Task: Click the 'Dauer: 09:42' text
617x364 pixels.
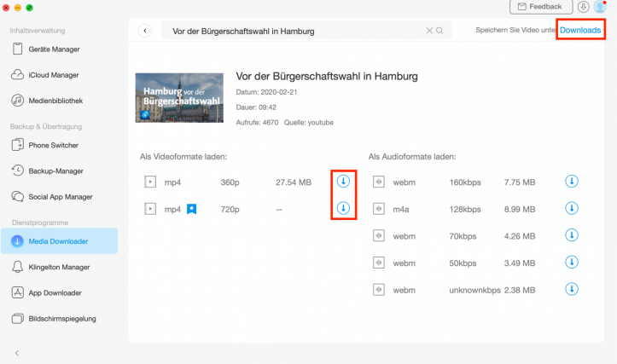Action: (x=256, y=107)
